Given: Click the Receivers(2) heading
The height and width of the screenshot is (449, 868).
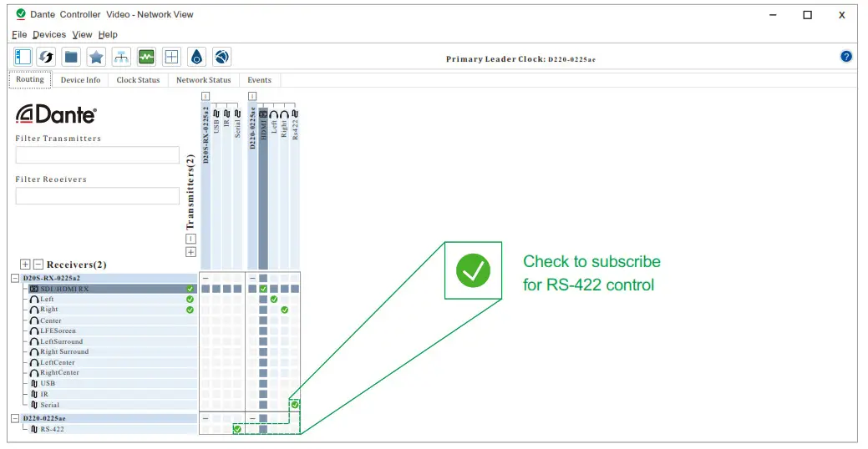Looking at the screenshot, I should pyautogui.click(x=76, y=265).
